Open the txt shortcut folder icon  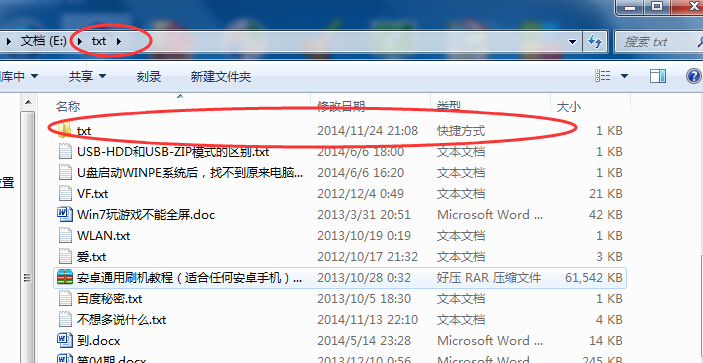coord(65,130)
